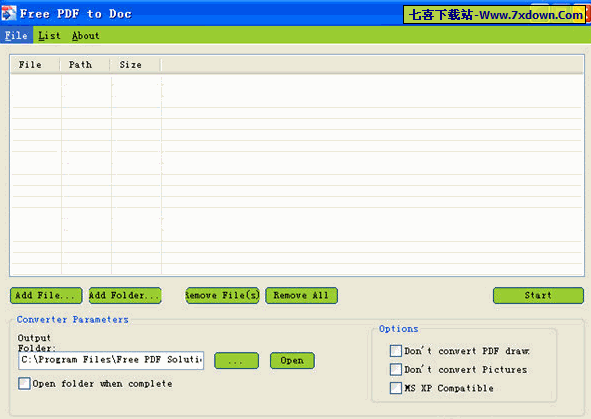Image resolution: width=591 pixels, height=419 pixels.
Task: Click the Output Folder path field
Action: click(111, 360)
